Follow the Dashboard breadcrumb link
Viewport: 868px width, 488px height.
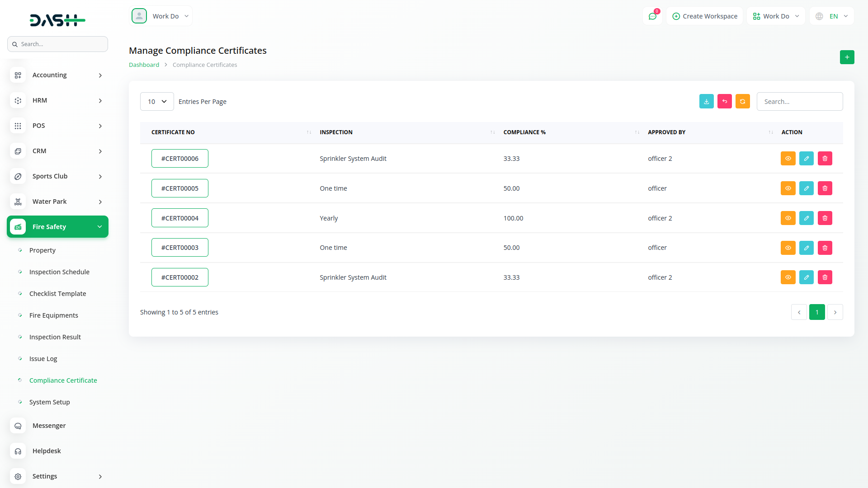click(x=144, y=65)
